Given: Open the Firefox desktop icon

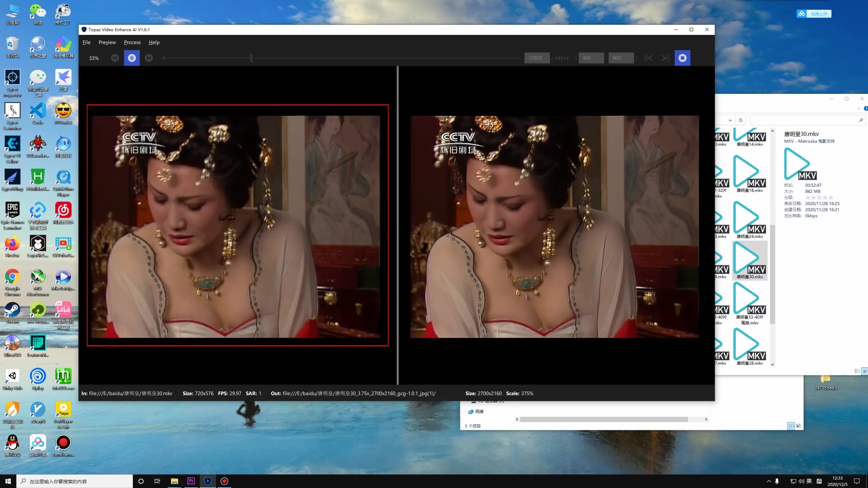Looking at the screenshot, I should coord(13,247).
